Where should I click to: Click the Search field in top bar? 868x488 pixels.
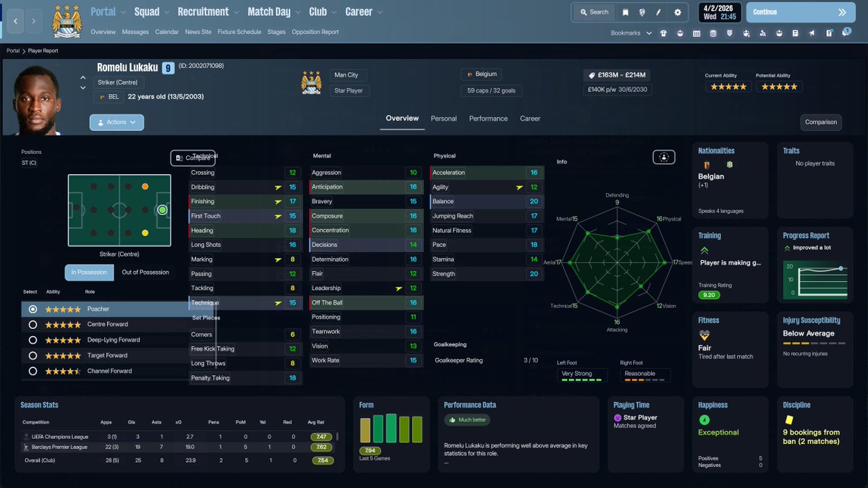[x=593, y=12]
